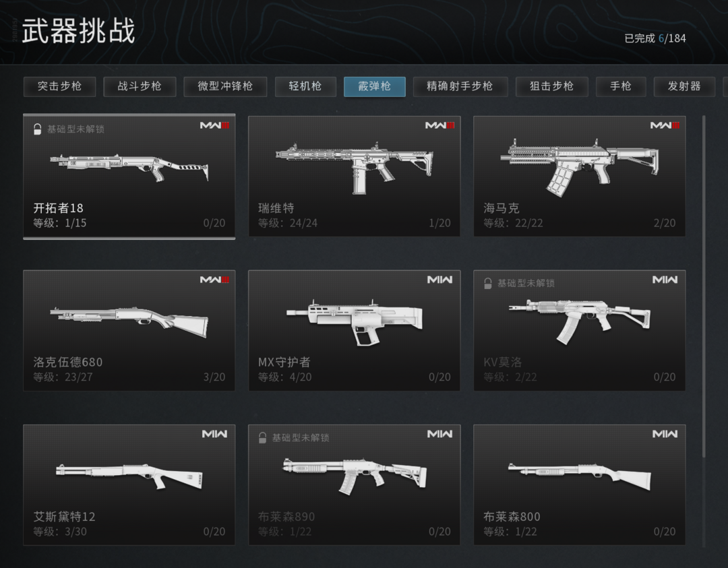Click the MWII logo on MX守护者 card
This screenshot has width=728, height=568.
(x=439, y=280)
